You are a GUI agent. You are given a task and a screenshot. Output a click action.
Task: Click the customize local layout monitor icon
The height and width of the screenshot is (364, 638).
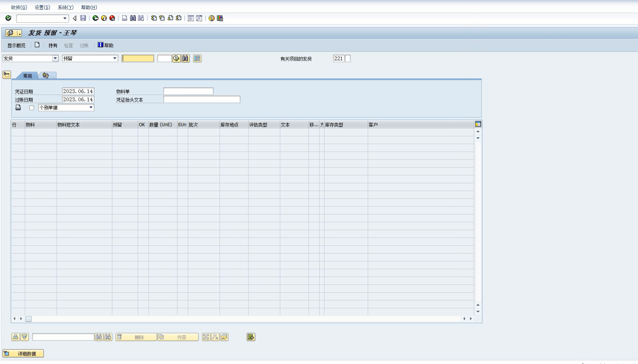pyautogui.click(x=220, y=18)
